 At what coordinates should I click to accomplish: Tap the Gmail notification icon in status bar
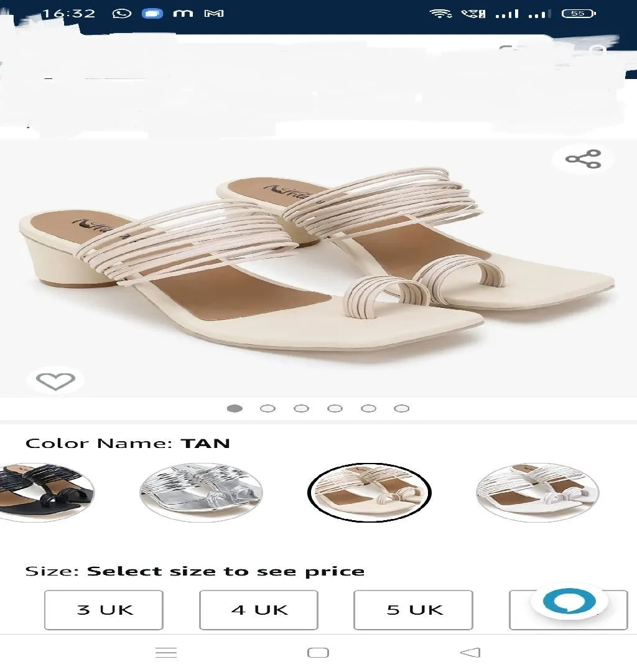214,14
